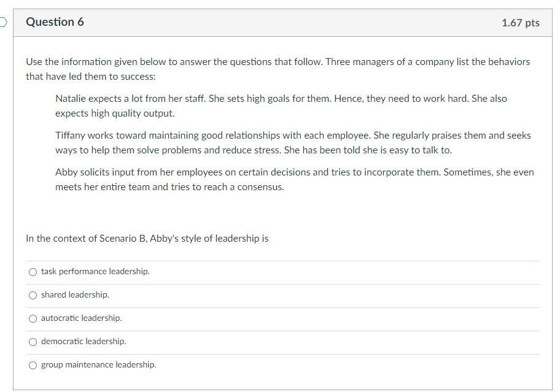Screen dimensions: 560x392
Task: Click the 'In the context of Scenario B' prompt
Action: click(x=147, y=238)
